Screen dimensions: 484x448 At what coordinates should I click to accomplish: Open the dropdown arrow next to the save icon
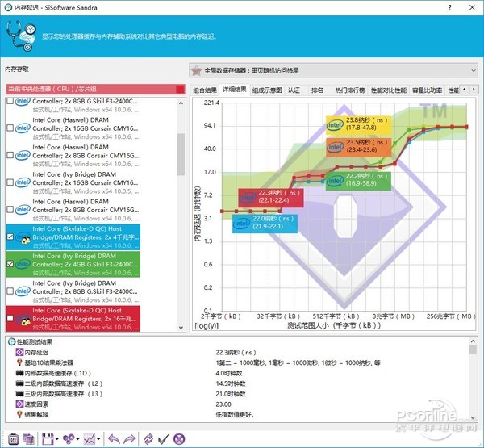point(56,439)
